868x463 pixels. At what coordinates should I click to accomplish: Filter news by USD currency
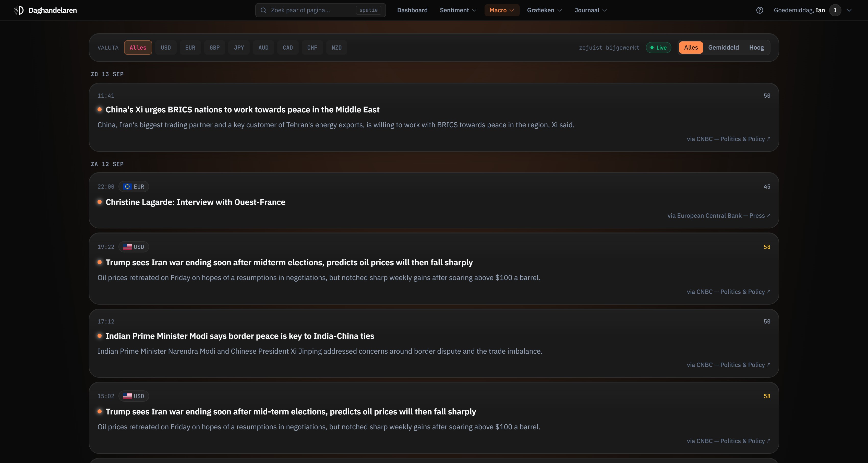pyautogui.click(x=166, y=48)
